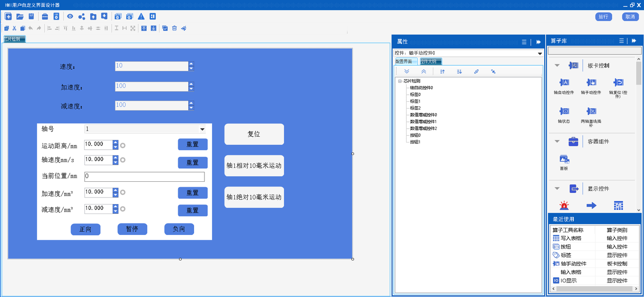Toggle the radio circle beside 运动距离/mm
Viewport: 644px width, 297px height.
(x=123, y=145)
